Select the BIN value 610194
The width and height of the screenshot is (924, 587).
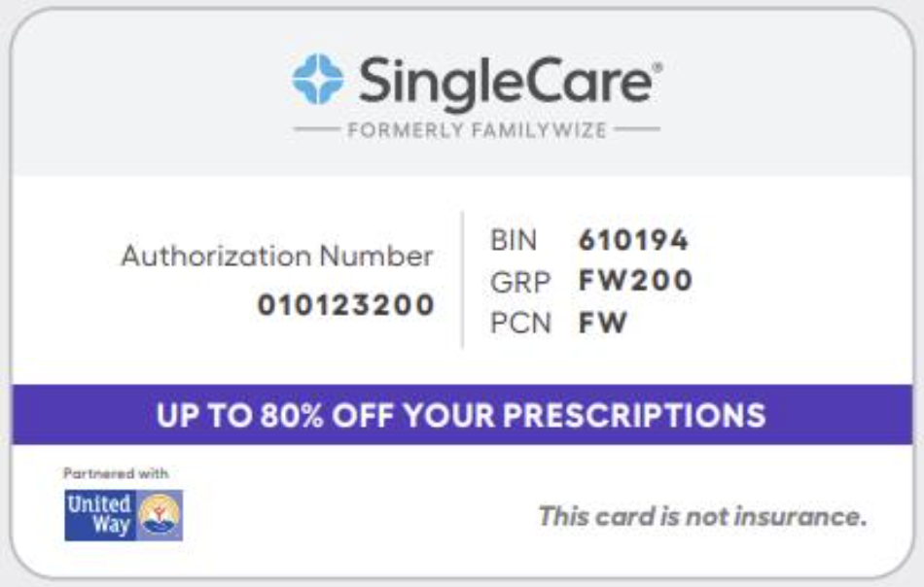(633, 239)
